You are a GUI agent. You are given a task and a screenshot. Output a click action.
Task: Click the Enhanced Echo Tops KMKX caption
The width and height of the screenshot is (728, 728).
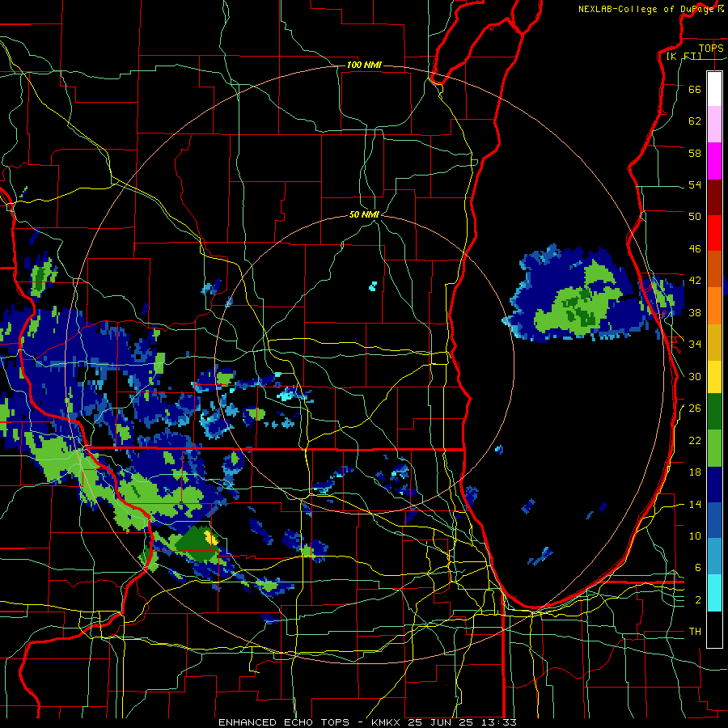pos(367,722)
